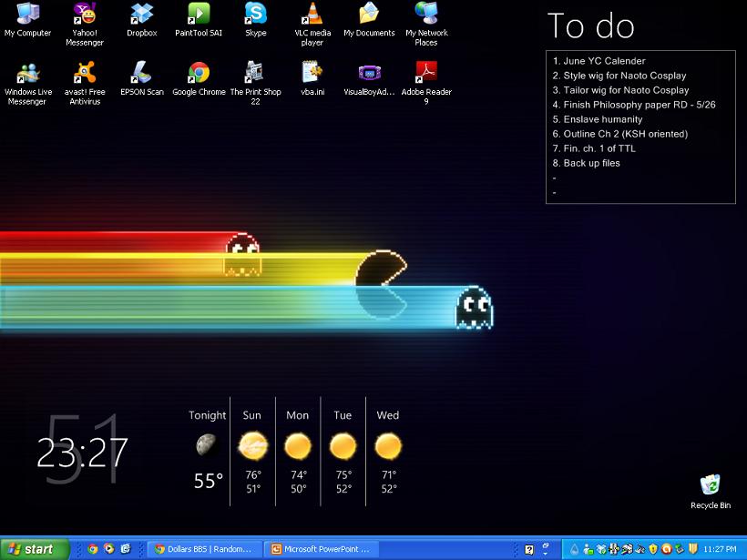Open the Mon forecast with 74° high
The image size is (747, 560).
click(298, 451)
